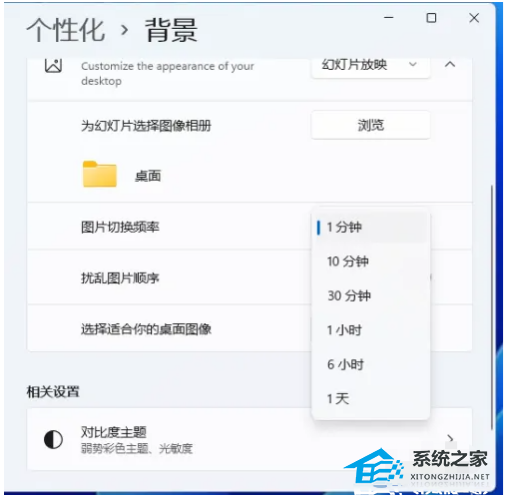Screen dimensions: 505x495
Task: Go back to 个性化 via breadcrumb
Action: (x=66, y=30)
